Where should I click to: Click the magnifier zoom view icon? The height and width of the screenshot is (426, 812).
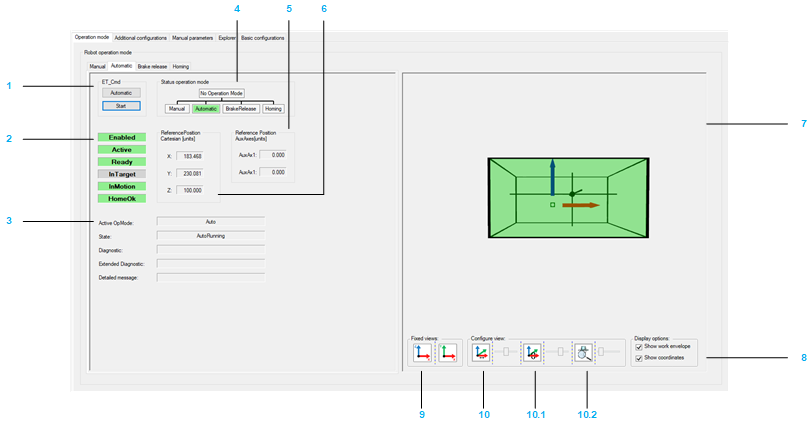click(583, 353)
